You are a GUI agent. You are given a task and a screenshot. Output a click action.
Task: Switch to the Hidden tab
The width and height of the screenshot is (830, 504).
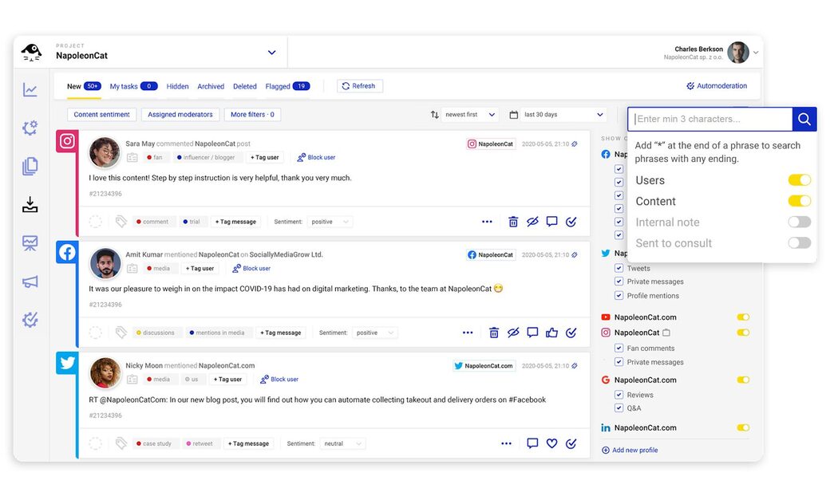[177, 86]
